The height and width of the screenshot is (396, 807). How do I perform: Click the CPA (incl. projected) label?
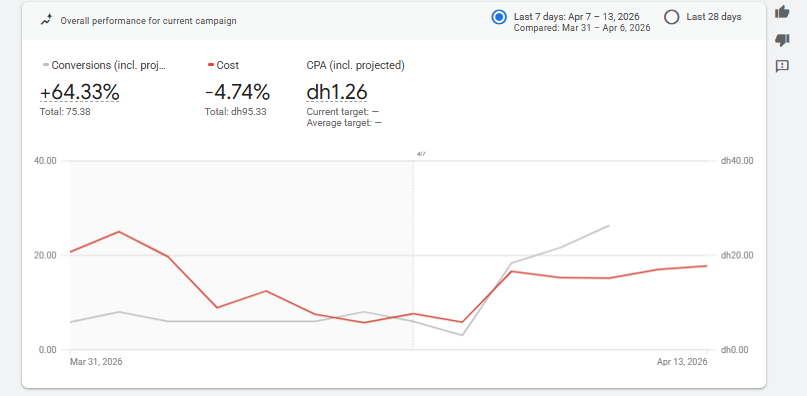point(356,65)
